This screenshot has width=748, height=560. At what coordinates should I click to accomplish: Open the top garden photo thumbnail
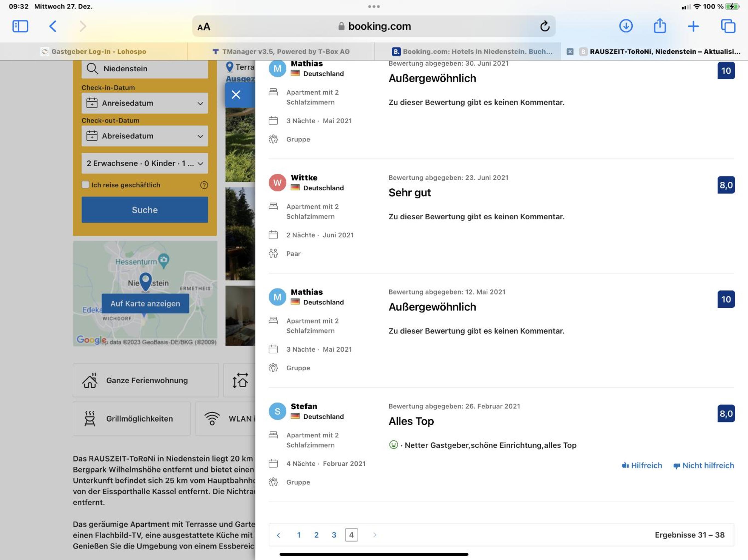[240, 145]
